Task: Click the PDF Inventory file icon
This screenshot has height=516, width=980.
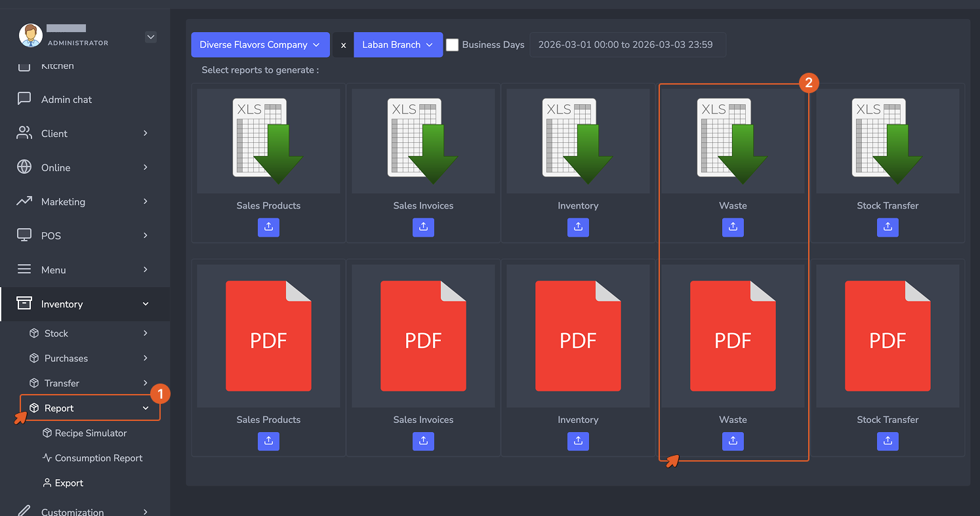Action: pyautogui.click(x=578, y=336)
